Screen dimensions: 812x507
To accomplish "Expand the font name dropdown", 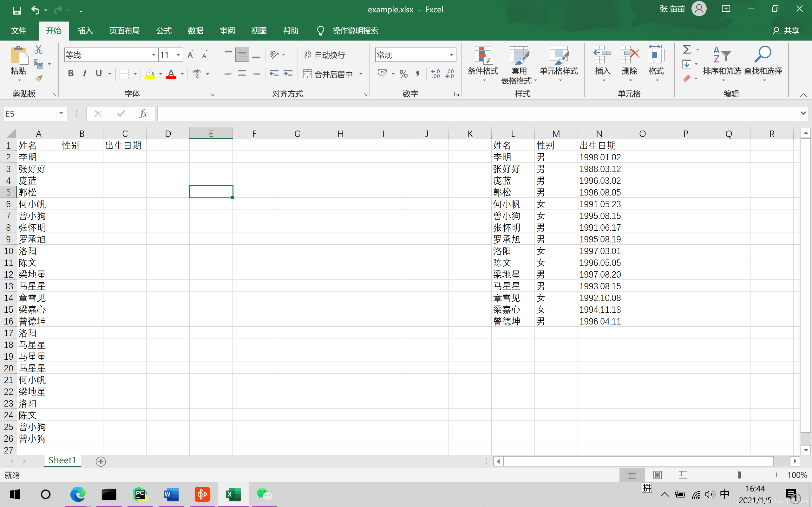I will [153, 55].
